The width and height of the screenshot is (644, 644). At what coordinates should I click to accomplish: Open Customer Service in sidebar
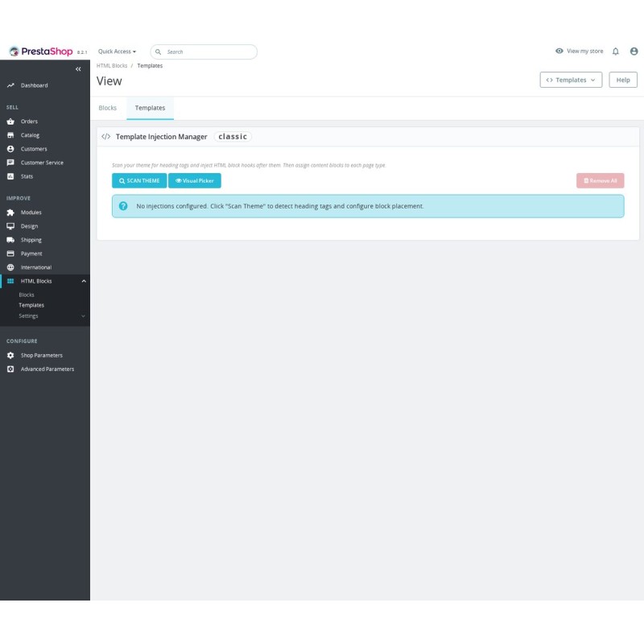42,163
